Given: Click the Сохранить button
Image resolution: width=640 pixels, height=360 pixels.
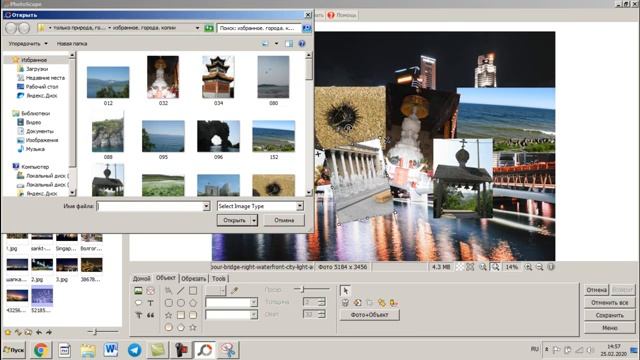Looking at the screenshot, I should 609,315.
